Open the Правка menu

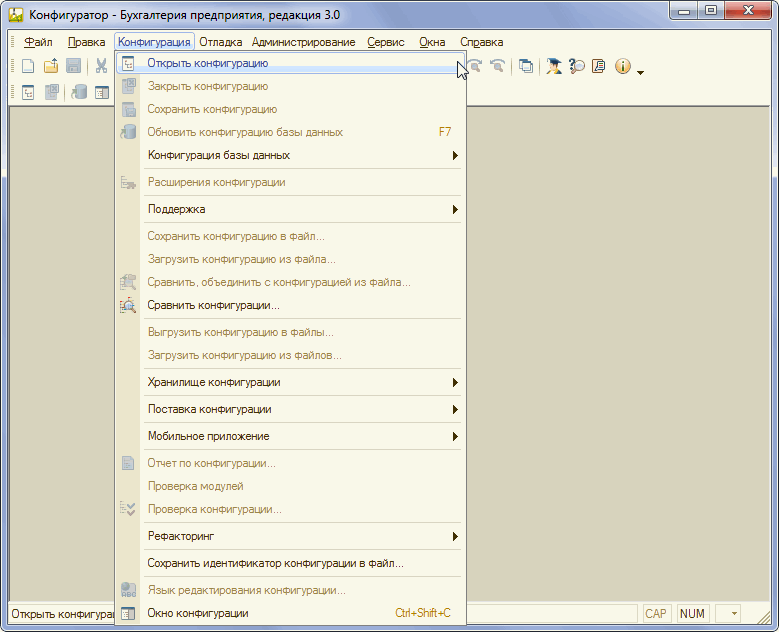(x=86, y=42)
